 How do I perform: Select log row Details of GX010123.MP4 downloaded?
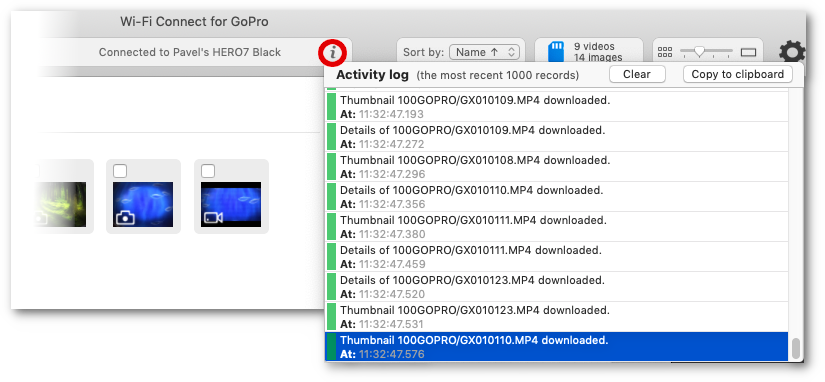[557, 287]
